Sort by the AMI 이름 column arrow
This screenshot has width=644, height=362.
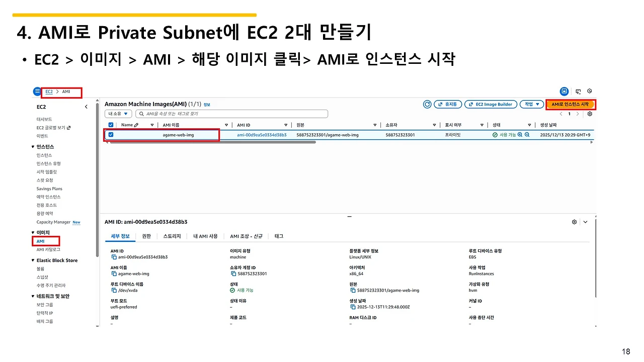click(225, 125)
